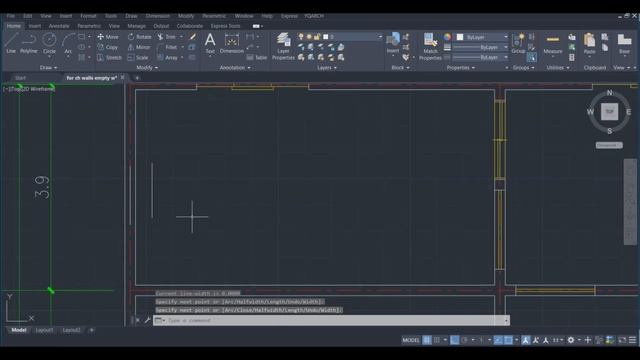Switch to the Start file tab
This screenshot has height=360, width=640.
click(x=20, y=78)
